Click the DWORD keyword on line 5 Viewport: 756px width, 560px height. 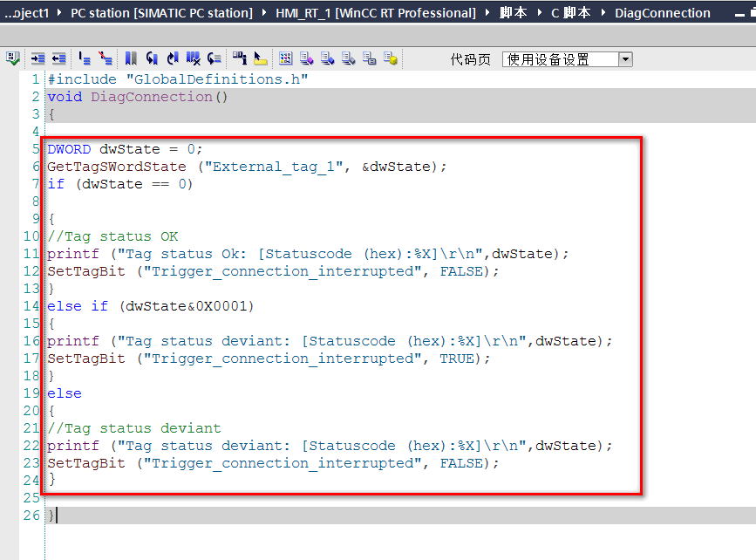coord(69,149)
